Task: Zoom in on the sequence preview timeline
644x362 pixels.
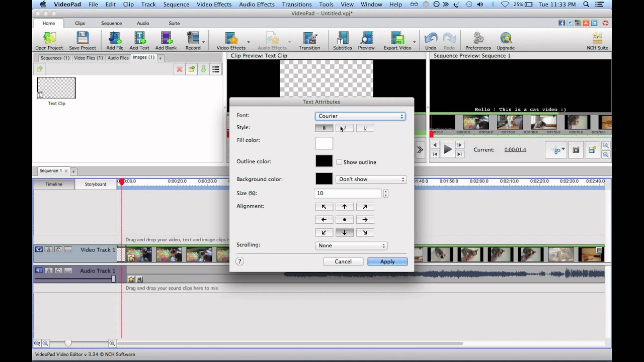Action: (606, 145)
